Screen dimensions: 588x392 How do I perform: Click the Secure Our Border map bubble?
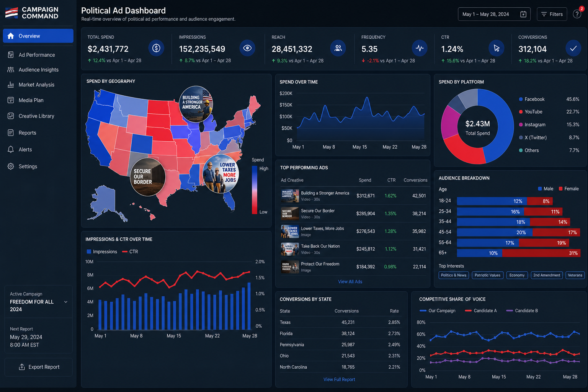point(148,177)
